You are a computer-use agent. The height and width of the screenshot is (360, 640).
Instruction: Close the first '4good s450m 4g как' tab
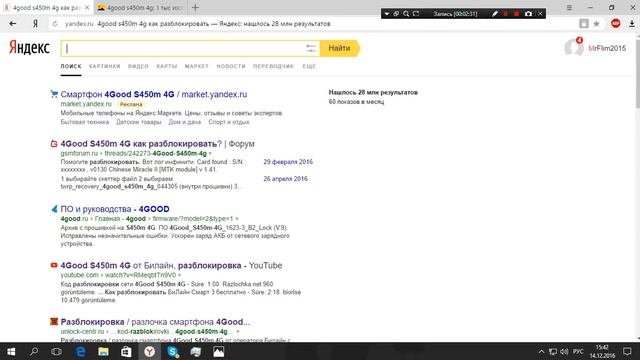click(87, 7)
